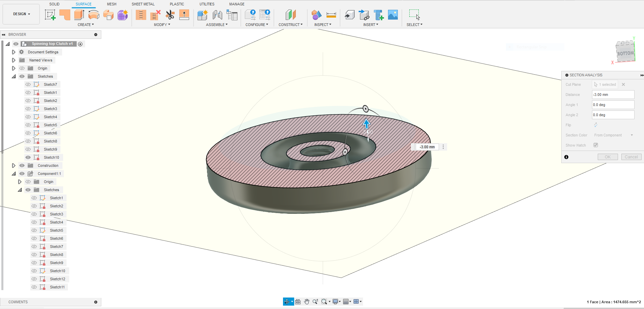The image size is (644, 309).
Task: Switch to the MESH tab
Action: pos(112,4)
